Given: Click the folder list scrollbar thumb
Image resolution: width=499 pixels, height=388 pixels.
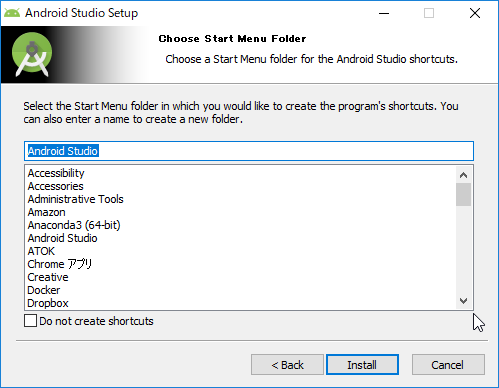Looking at the screenshot, I should click(x=463, y=194).
